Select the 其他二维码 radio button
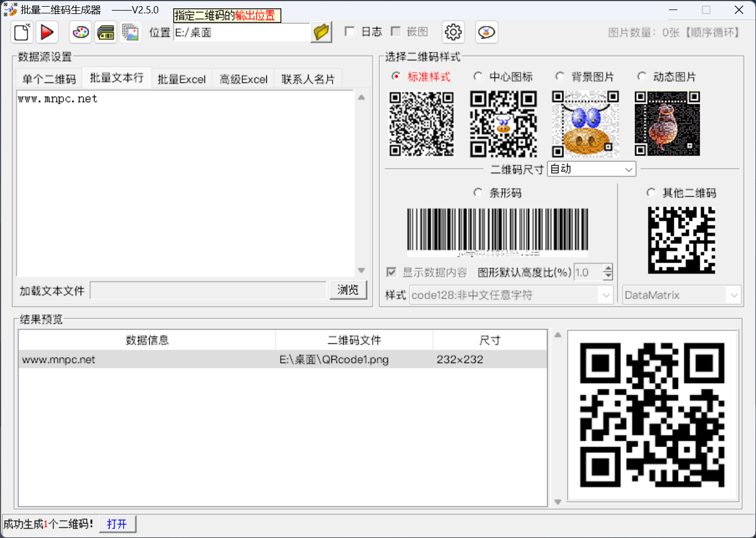The image size is (756, 538). [x=651, y=192]
